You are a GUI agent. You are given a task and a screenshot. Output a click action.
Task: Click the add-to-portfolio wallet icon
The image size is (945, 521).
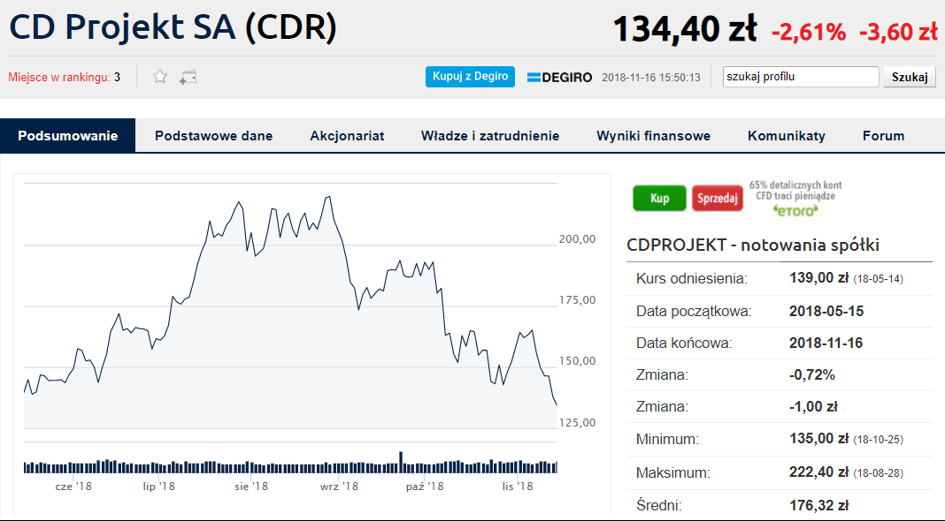(x=188, y=77)
